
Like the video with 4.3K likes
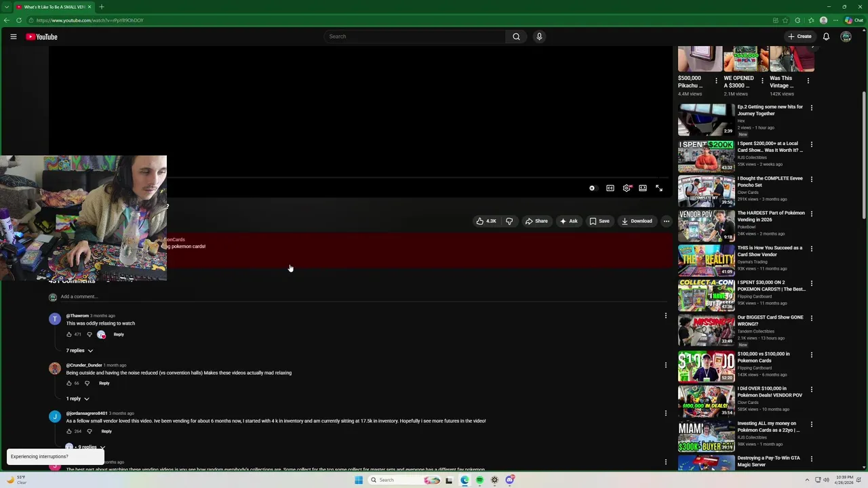coord(486,221)
